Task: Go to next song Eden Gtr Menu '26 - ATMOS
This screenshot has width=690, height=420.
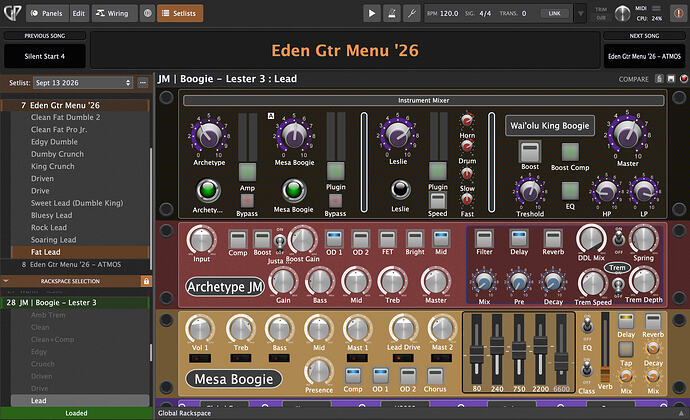Action: point(644,56)
